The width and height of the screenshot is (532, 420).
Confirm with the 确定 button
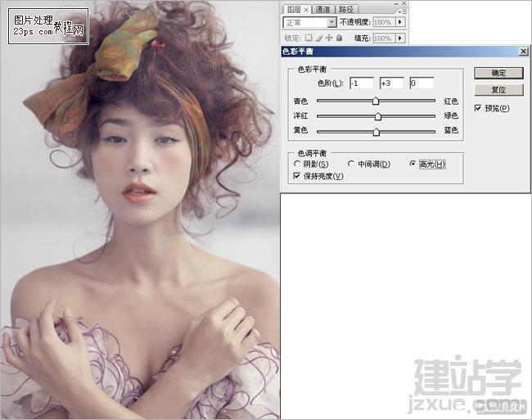[x=498, y=74]
